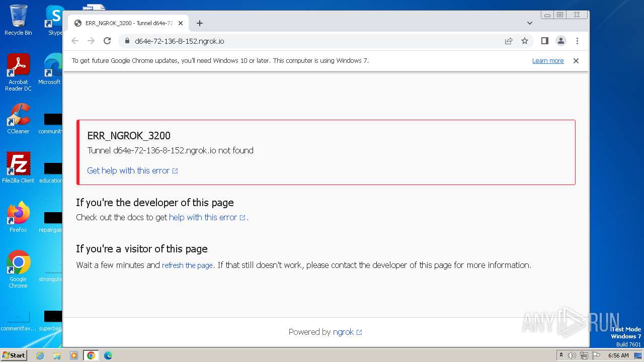Open Recycle Bin on the desktop
The height and width of the screenshot is (362, 644).
pyautogui.click(x=18, y=20)
